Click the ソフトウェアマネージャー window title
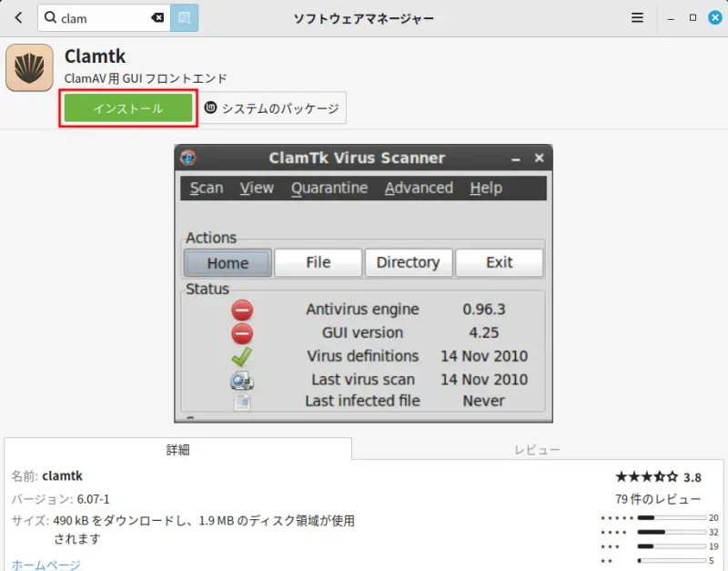The height and width of the screenshot is (571, 728). (364, 18)
